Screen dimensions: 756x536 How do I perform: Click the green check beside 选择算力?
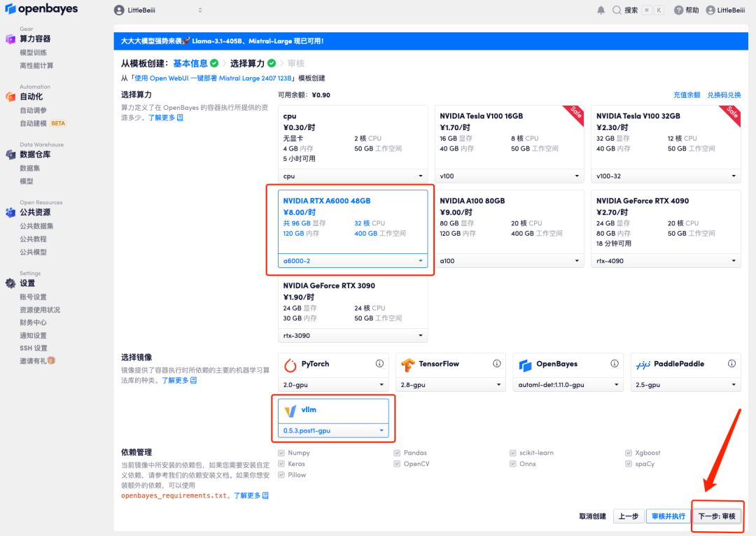272,63
